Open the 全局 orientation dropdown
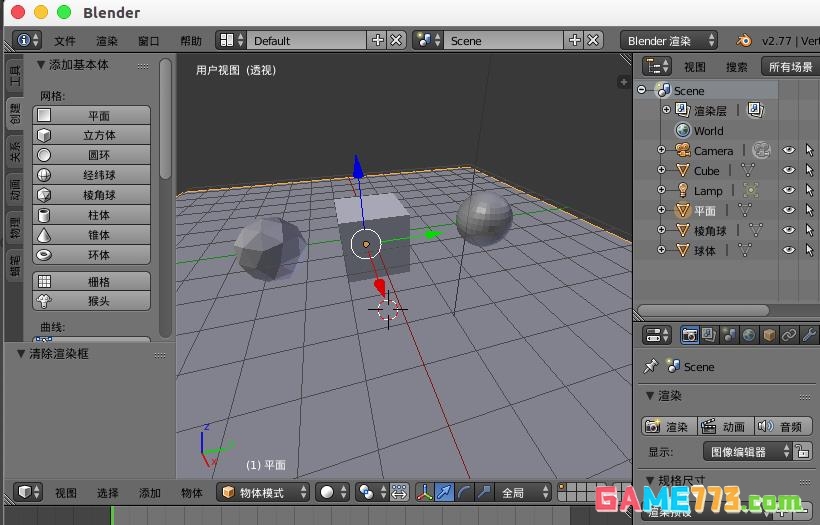 523,492
